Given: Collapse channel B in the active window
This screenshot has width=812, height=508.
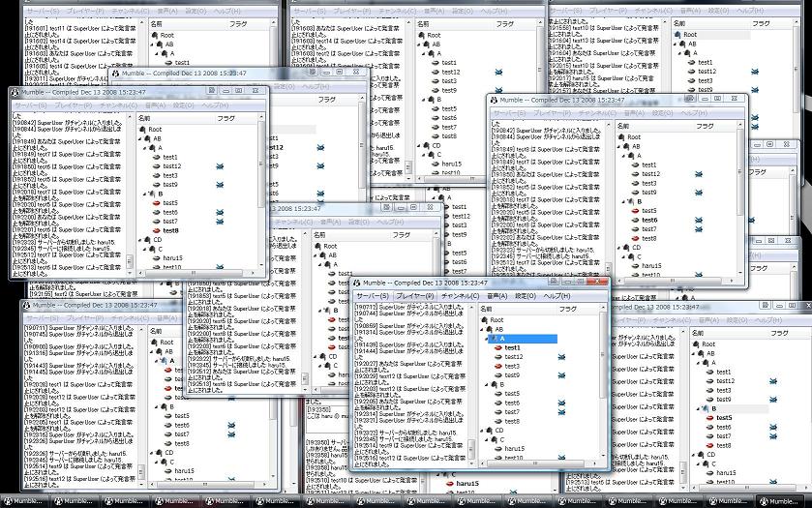Looking at the screenshot, I should click(x=488, y=385).
